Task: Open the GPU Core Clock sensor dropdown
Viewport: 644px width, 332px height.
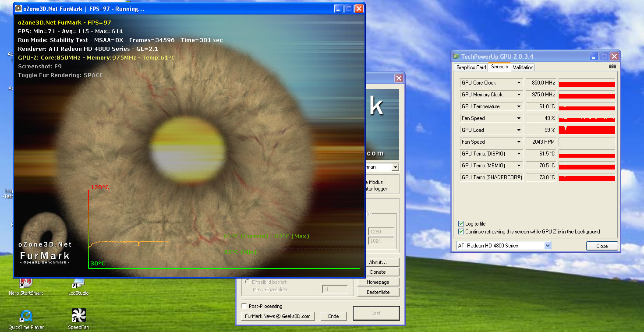Action: coord(519,83)
